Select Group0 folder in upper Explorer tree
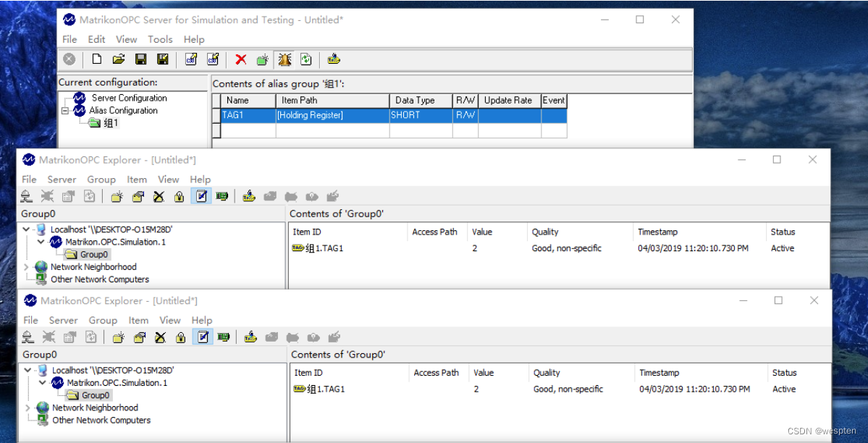The height and width of the screenshot is (443, 868). click(94, 255)
